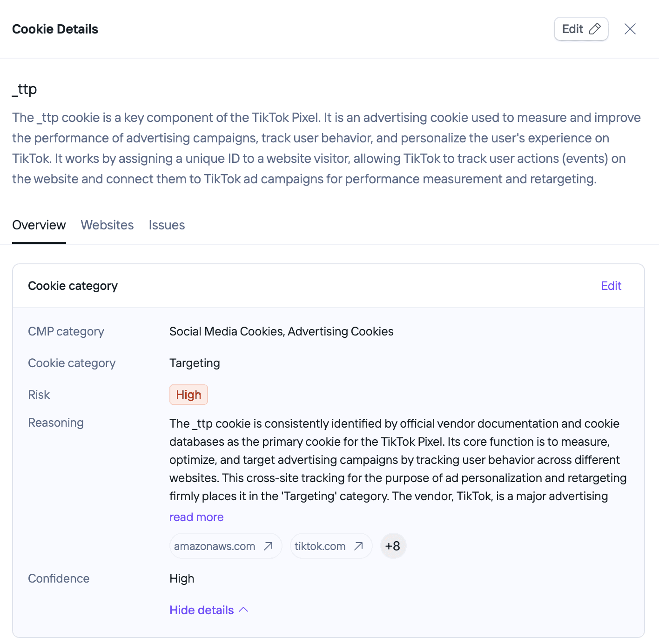This screenshot has height=644, width=659.
Task: Click the pencil icon in Edit button
Action: [595, 29]
